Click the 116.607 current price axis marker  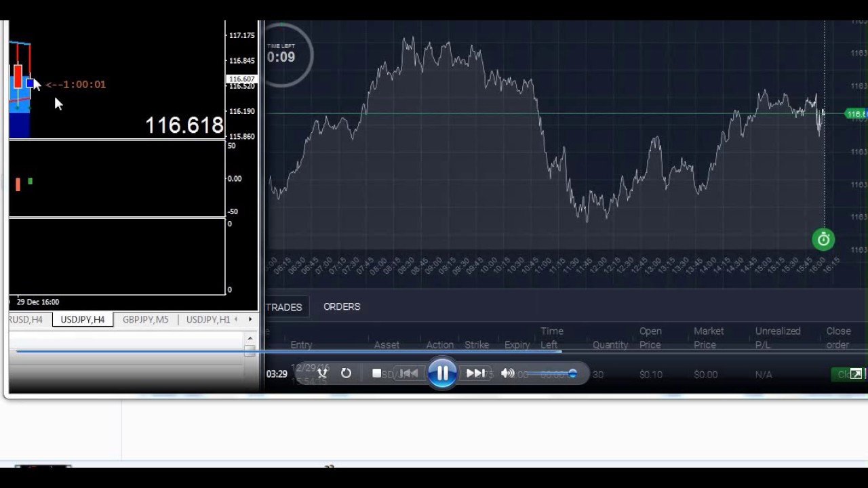point(241,79)
